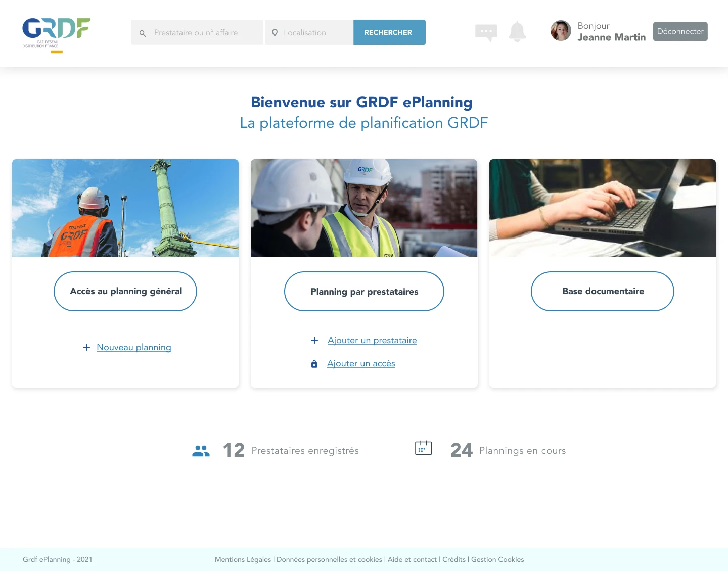Focus the Prestataire ou n° affaire field
Screen dimensions: 728x571
pos(197,32)
